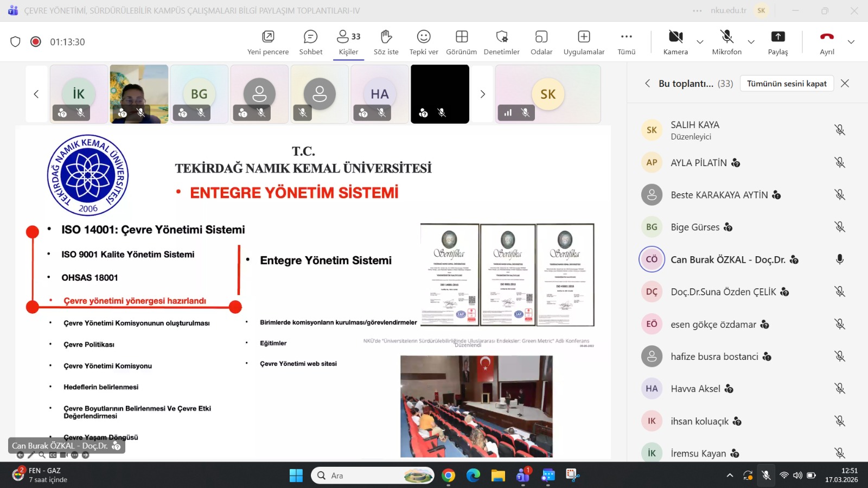Raise hand with Söz iste icon
This screenshot has height=488, width=868.
(x=386, y=36)
